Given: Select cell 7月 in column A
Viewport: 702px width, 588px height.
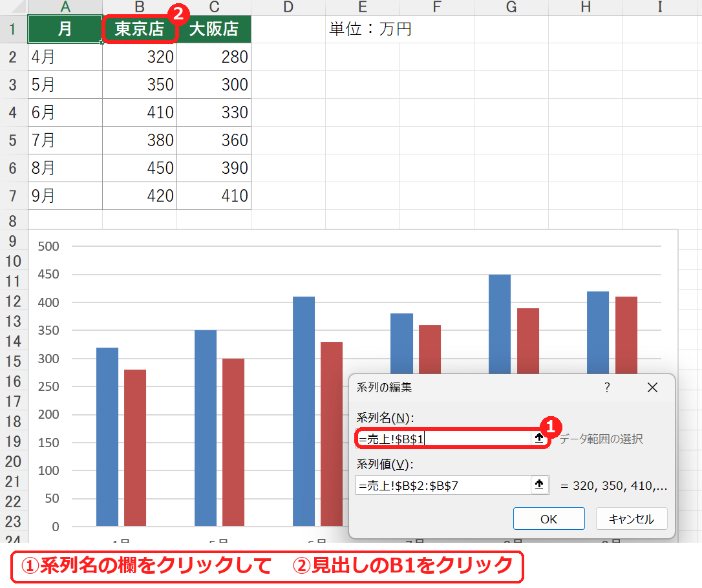Looking at the screenshot, I should pos(65,140).
